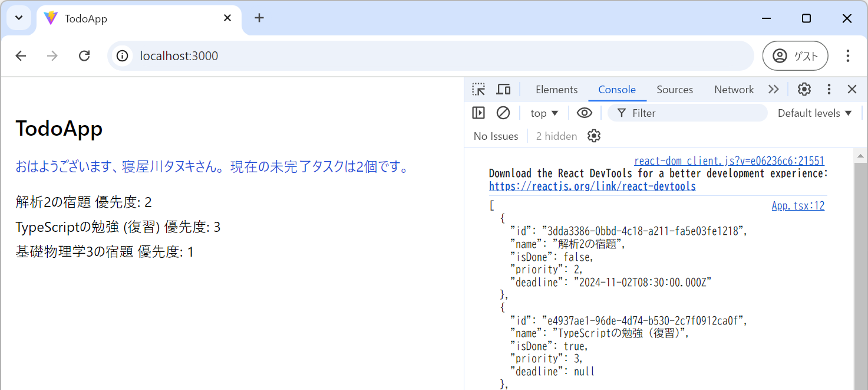
Task: Toggle the console sidebar panel
Action: click(478, 113)
